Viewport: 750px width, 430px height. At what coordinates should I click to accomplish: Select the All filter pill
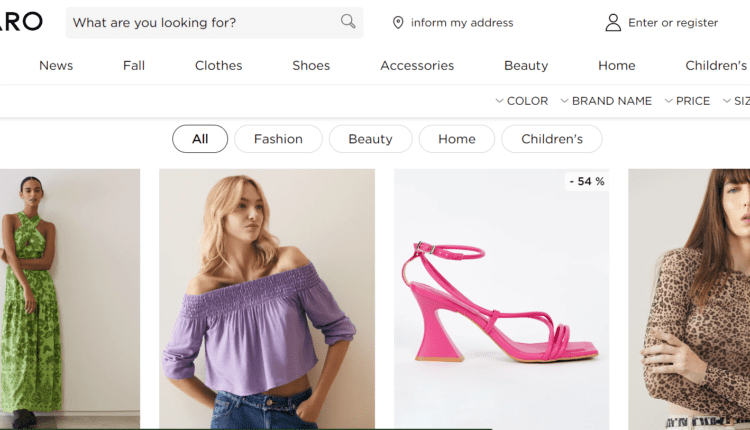click(x=200, y=139)
